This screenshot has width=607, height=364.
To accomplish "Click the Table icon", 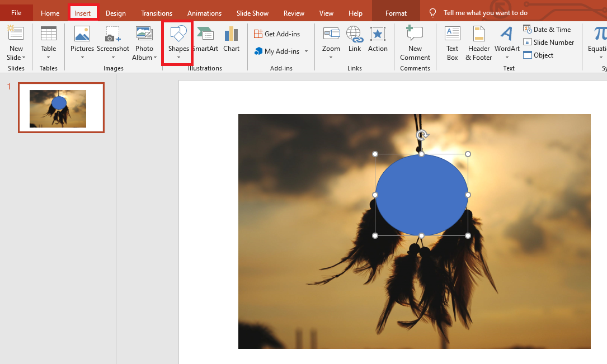I will tap(49, 34).
